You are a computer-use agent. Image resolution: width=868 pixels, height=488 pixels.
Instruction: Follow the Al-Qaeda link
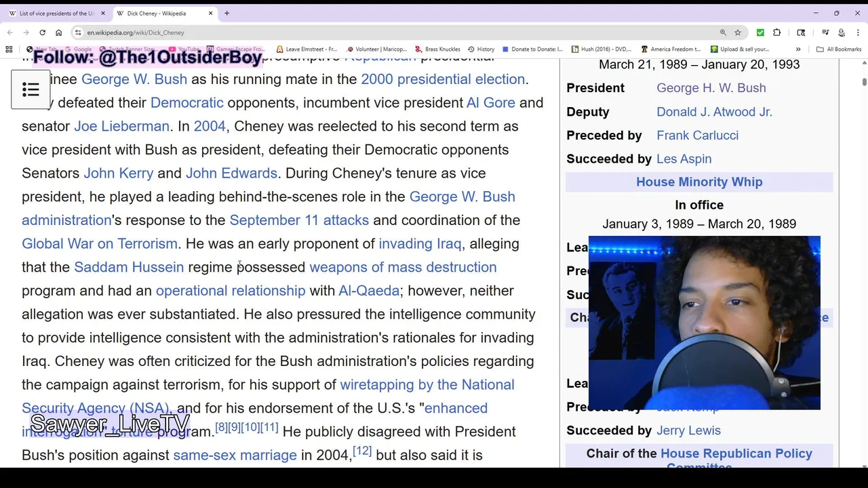click(369, 291)
